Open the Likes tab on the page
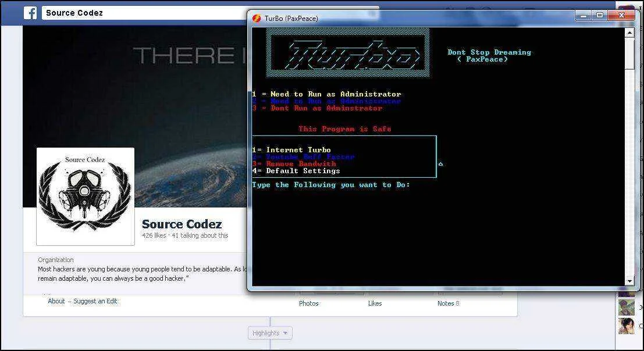 (375, 303)
